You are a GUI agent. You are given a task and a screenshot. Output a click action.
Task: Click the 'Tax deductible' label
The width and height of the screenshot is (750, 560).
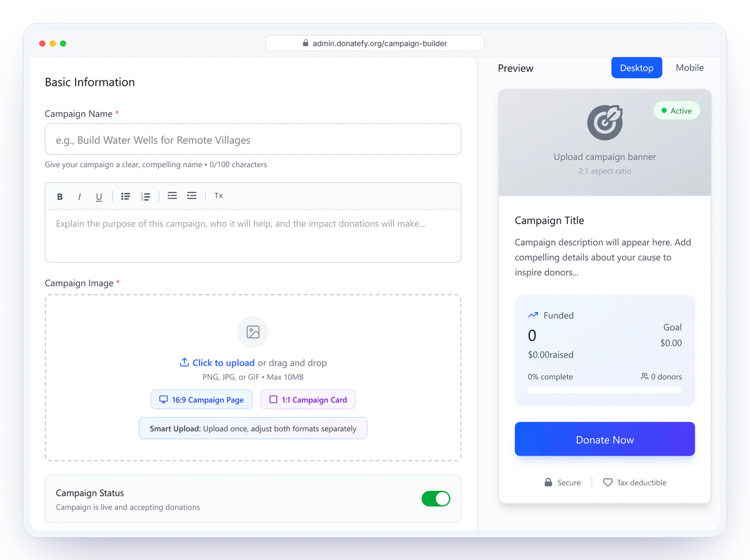641,483
